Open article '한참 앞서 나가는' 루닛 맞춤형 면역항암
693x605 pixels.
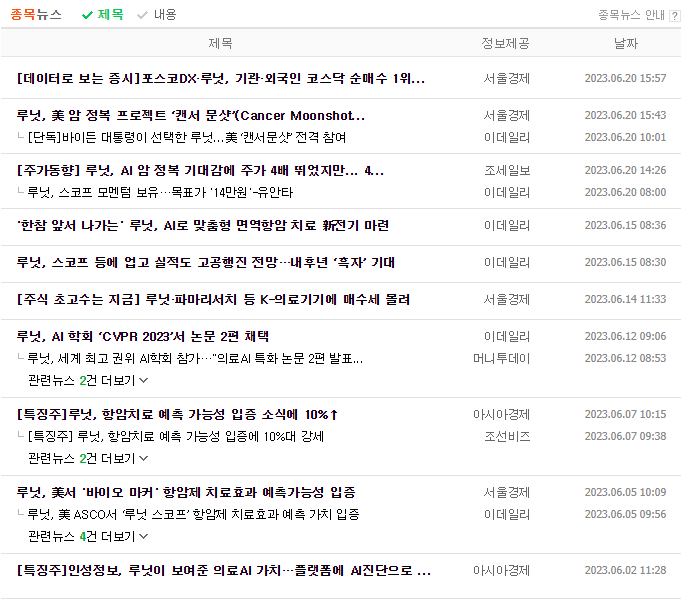point(203,225)
